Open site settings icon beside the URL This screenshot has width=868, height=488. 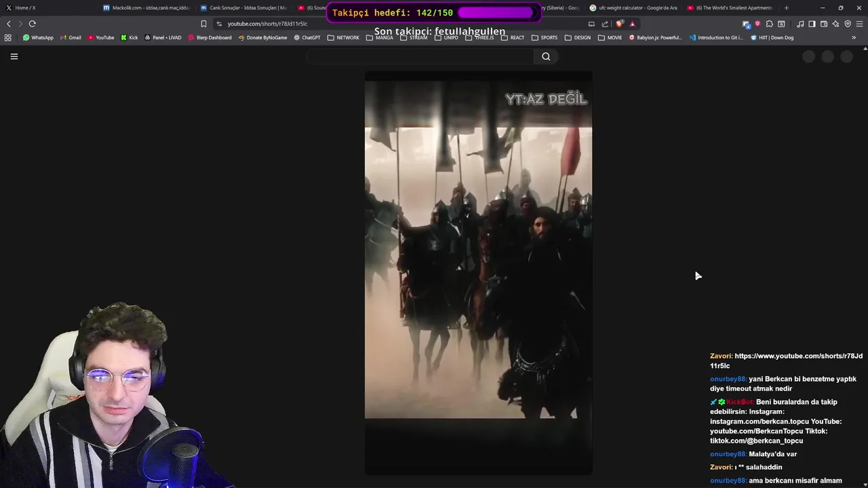pos(218,24)
